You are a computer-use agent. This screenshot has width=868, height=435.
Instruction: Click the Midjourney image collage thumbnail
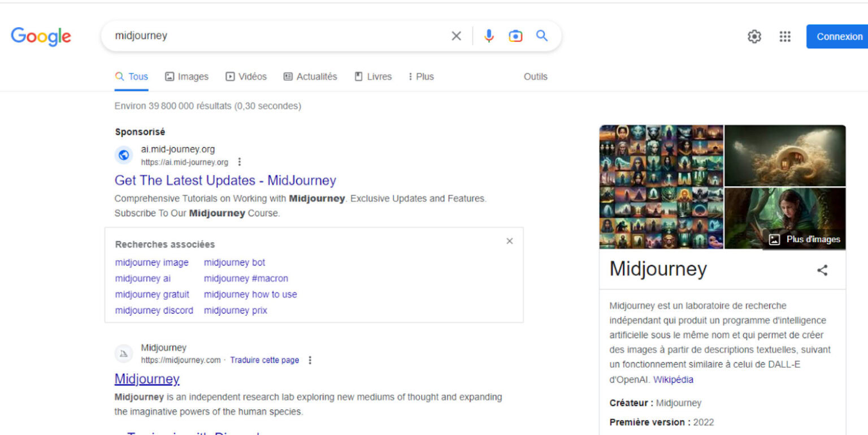click(661, 187)
